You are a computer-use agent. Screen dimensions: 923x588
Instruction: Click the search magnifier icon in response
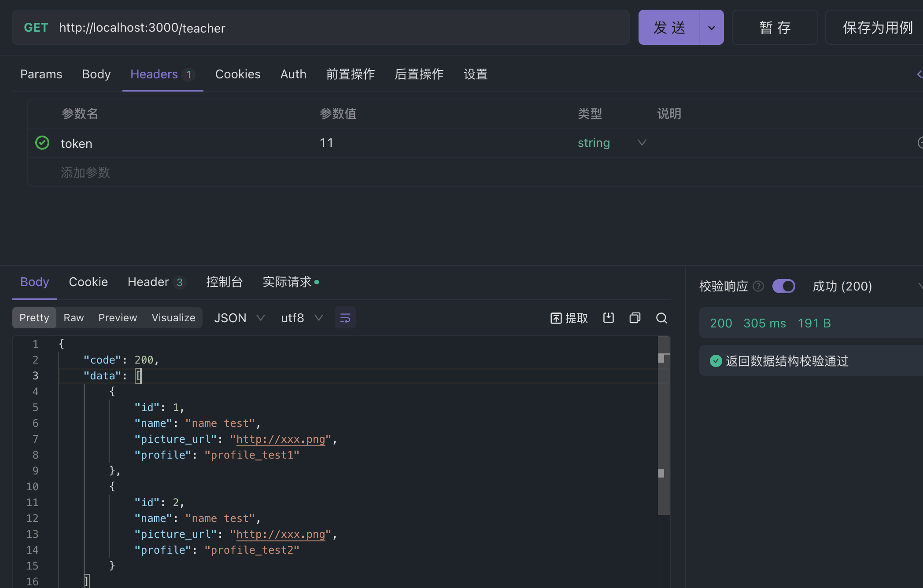point(661,318)
